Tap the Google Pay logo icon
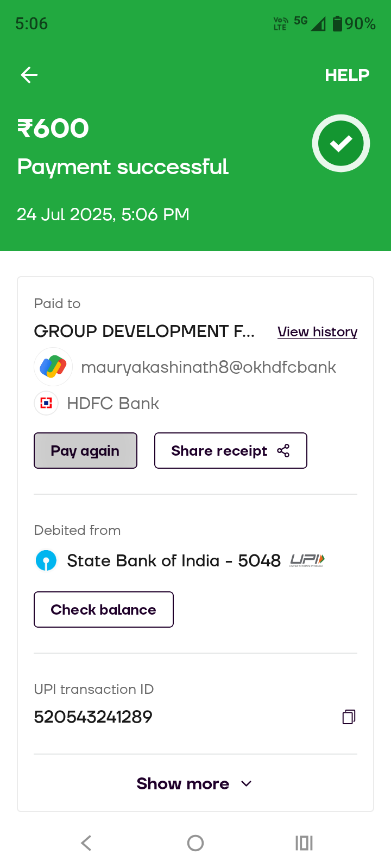The width and height of the screenshot is (391, 868). pyautogui.click(x=53, y=367)
